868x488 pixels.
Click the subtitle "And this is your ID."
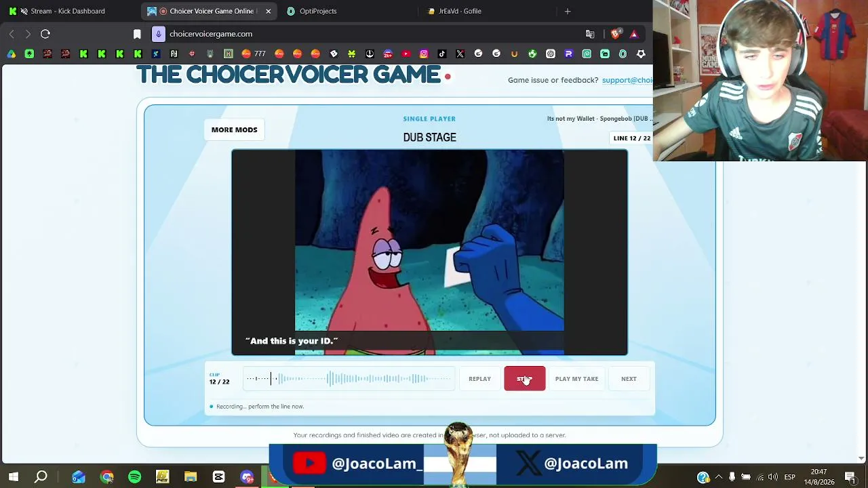tap(292, 341)
